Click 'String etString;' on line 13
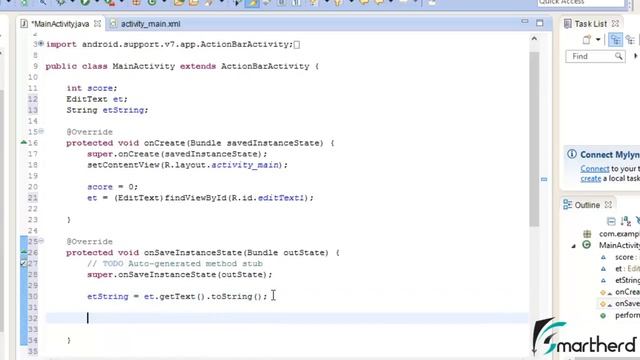 click(x=107, y=110)
